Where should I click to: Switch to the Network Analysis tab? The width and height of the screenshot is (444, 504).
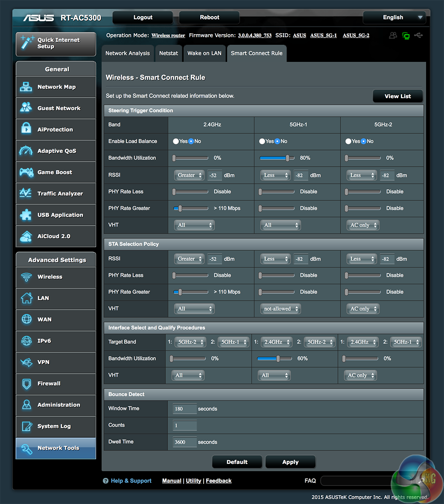(x=128, y=53)
